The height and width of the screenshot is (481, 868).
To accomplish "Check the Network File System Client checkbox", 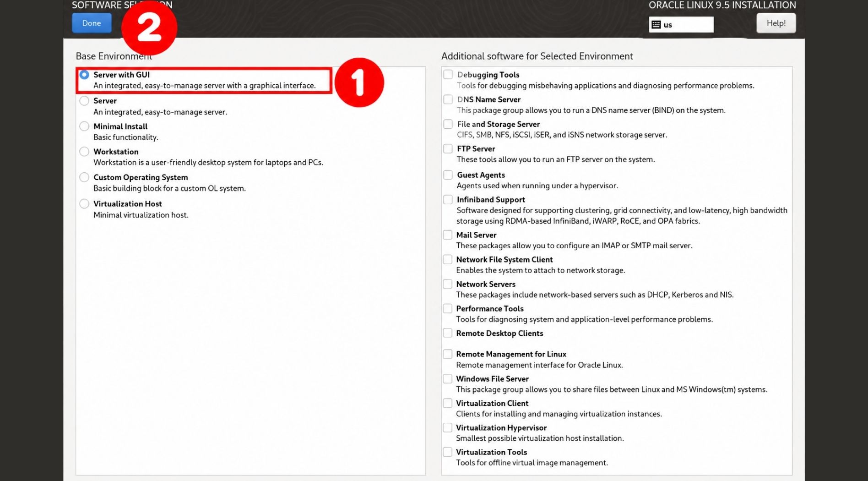I will pyautogui.click(x=448, y=260).
